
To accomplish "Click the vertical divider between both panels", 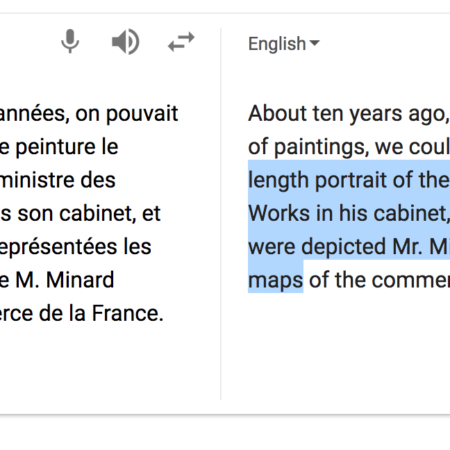I will pos(221,213).
